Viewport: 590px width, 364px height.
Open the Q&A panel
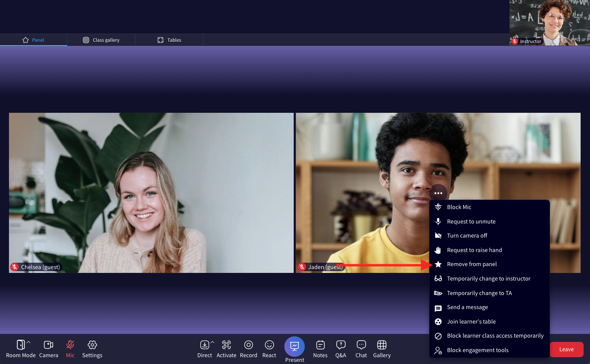click(341, 349)
